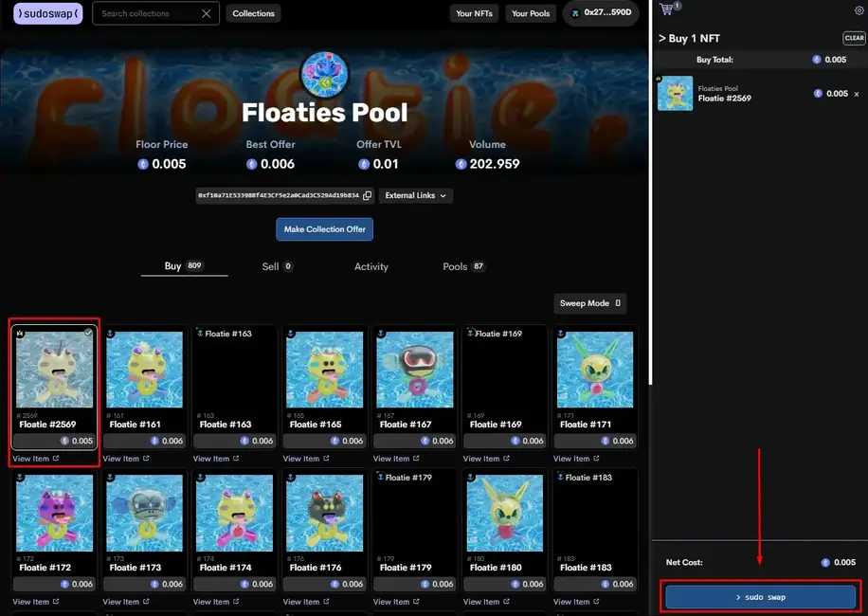This screenshot has width=868, height=616.
Task: Click the sudo swap button
Action: [761, 597]
